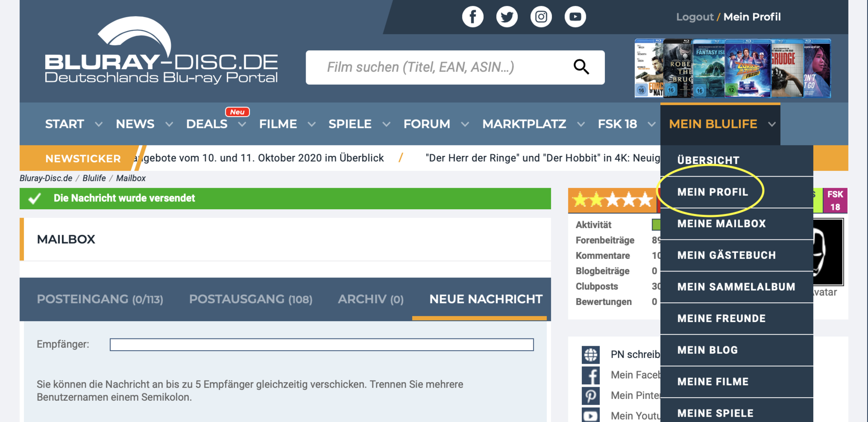Expand the NEWS menu chevron

point(169,124)
